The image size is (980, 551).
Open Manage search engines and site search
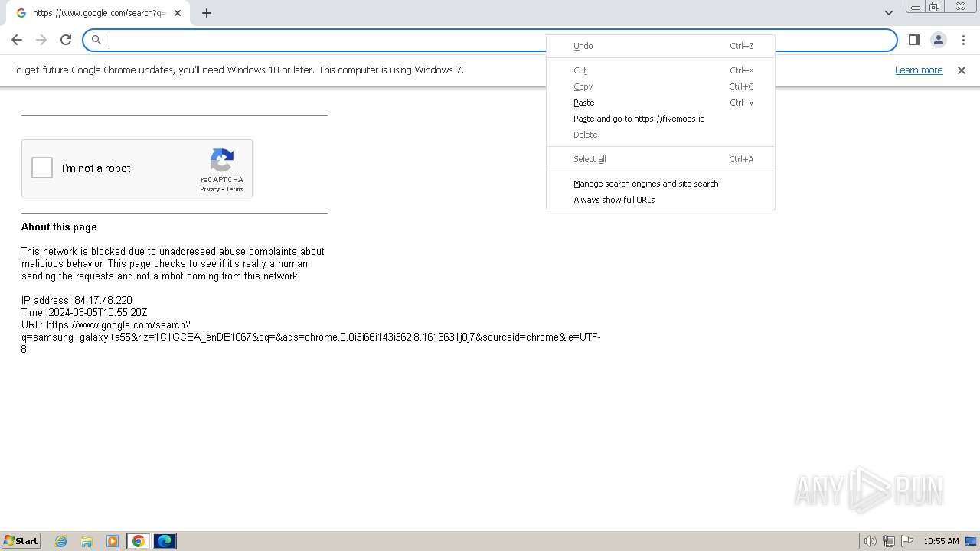tap(661, 184)
